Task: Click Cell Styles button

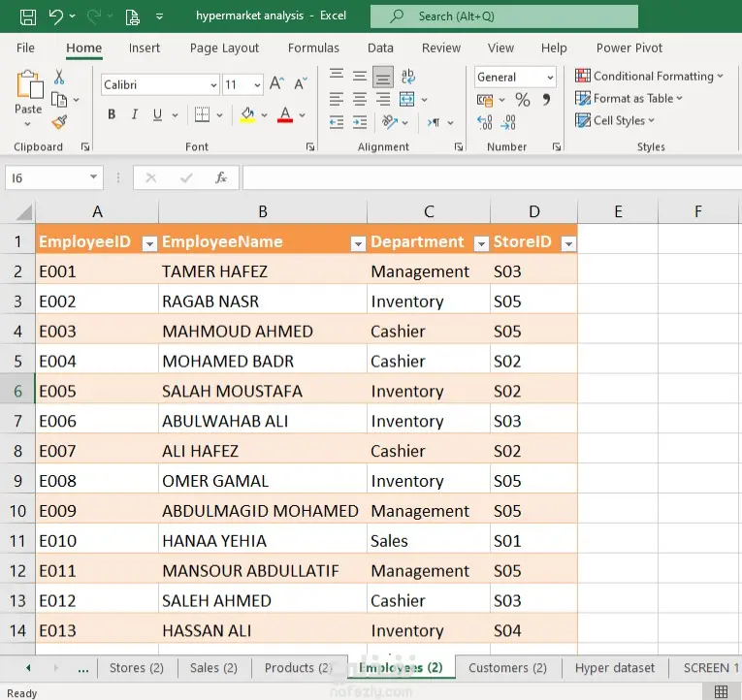Action: point(615,120)
